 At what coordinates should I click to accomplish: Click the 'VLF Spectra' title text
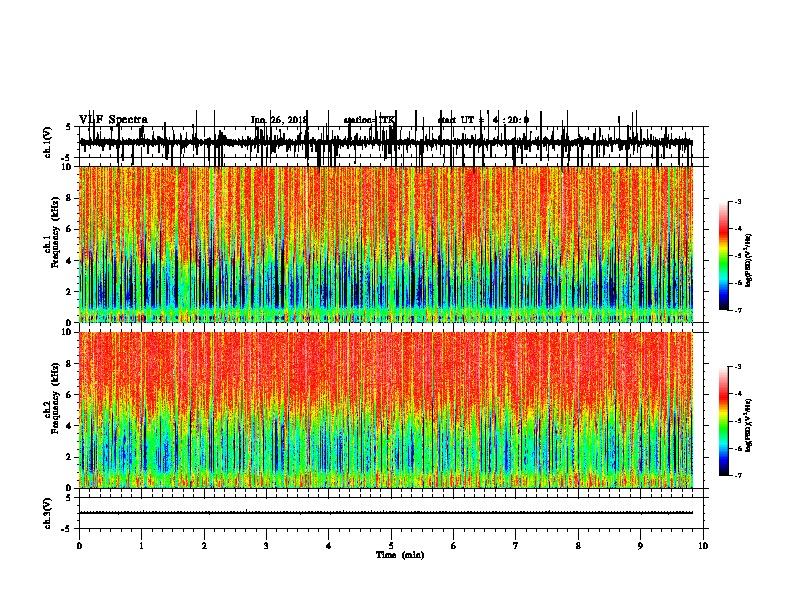pyautogui.click(x=113, y=120)
